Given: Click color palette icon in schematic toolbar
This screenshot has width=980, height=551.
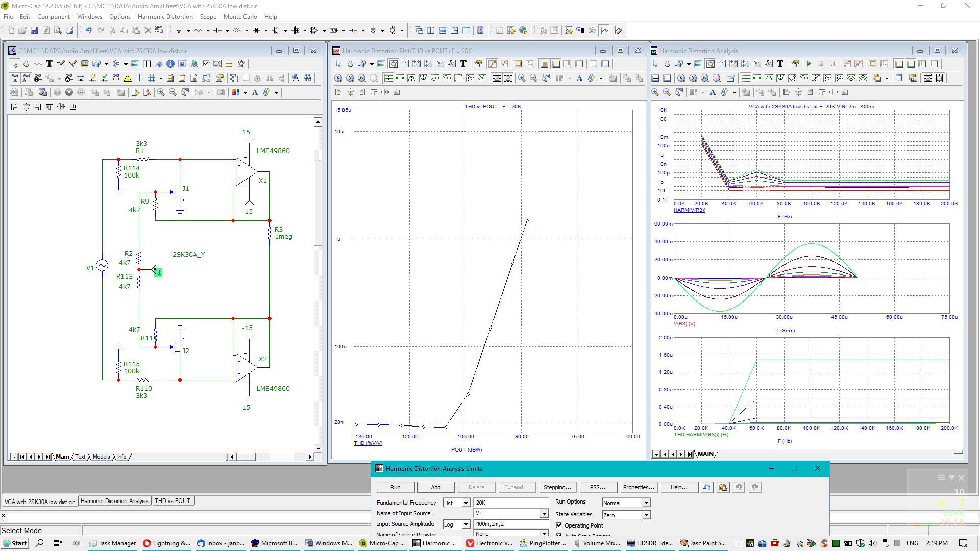Looking at the screenshot, I should 235,92.
